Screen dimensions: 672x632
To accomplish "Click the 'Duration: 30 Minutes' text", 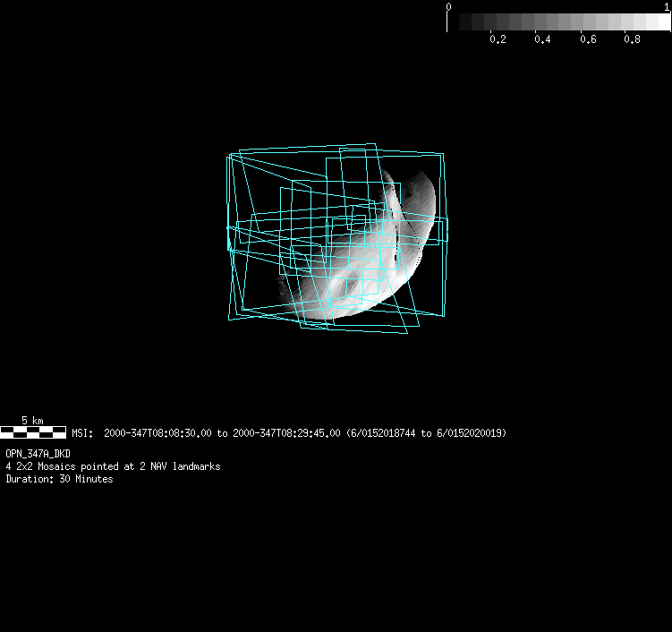I will pos(59,479).
